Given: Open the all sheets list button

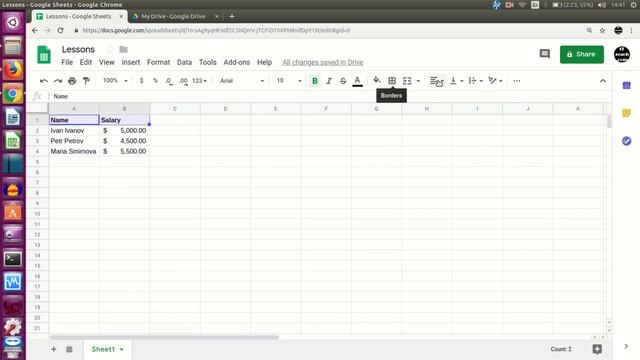Looking at the screenshot, I should coord(69,349).
